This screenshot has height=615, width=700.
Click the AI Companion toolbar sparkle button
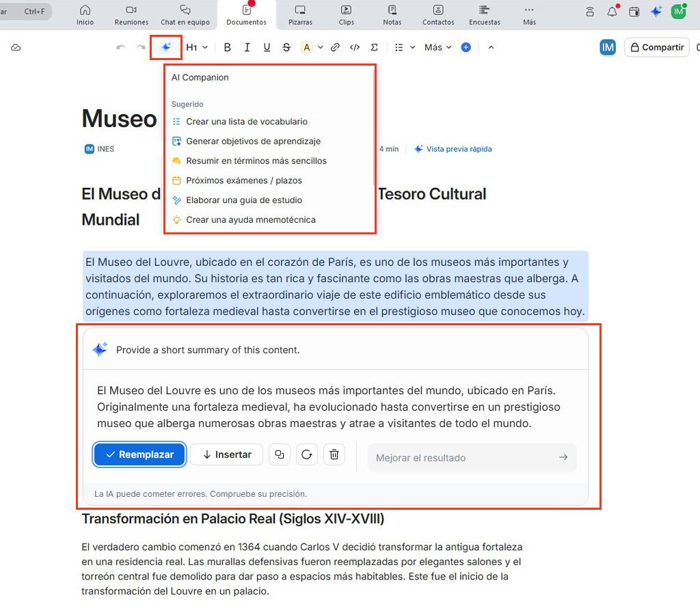coord(165,47)
